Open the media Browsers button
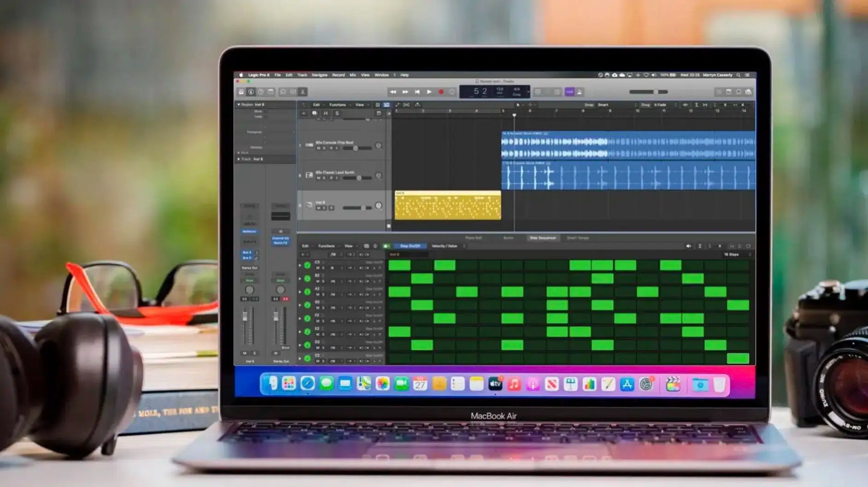The height and width of the screenshot is (487, 868). [x=749, y=92]
